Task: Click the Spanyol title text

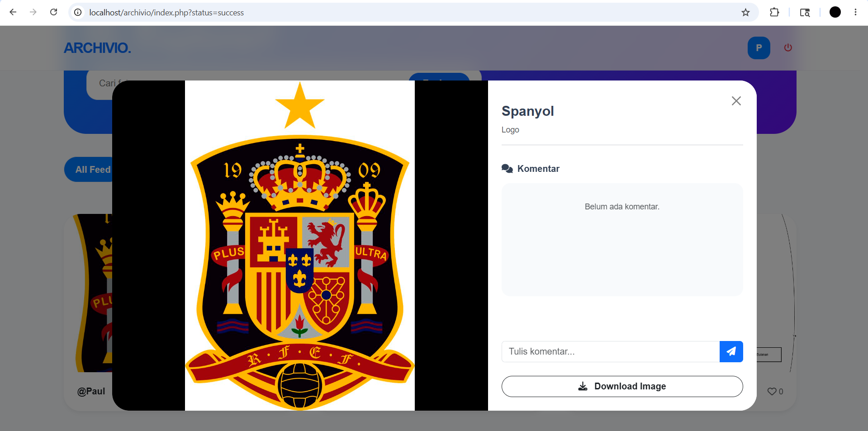Action: tap(527, 111)
